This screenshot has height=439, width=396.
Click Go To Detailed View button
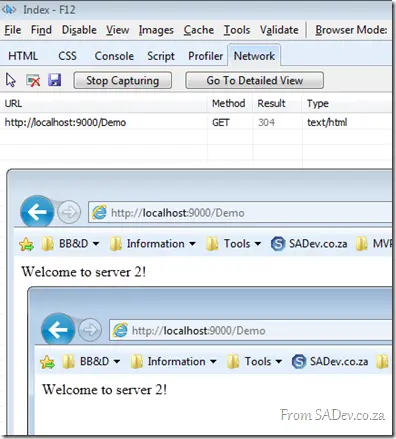[254, 80]
